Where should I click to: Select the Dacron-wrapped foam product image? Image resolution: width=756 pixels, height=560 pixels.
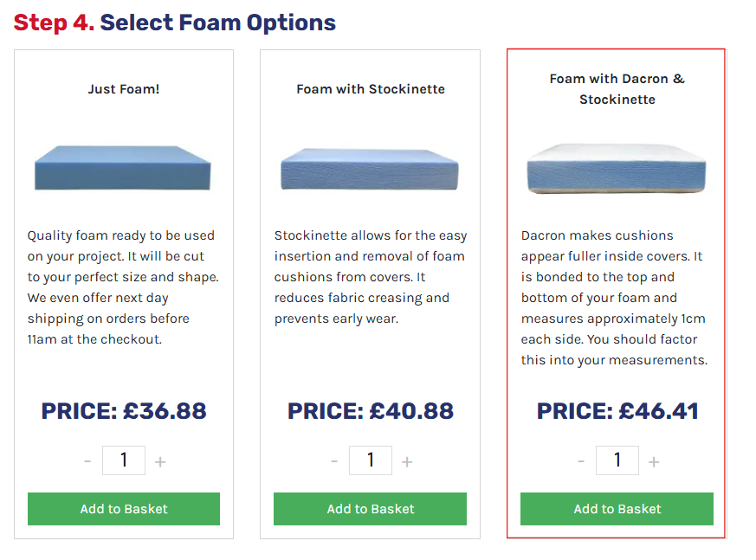[617, 169]
